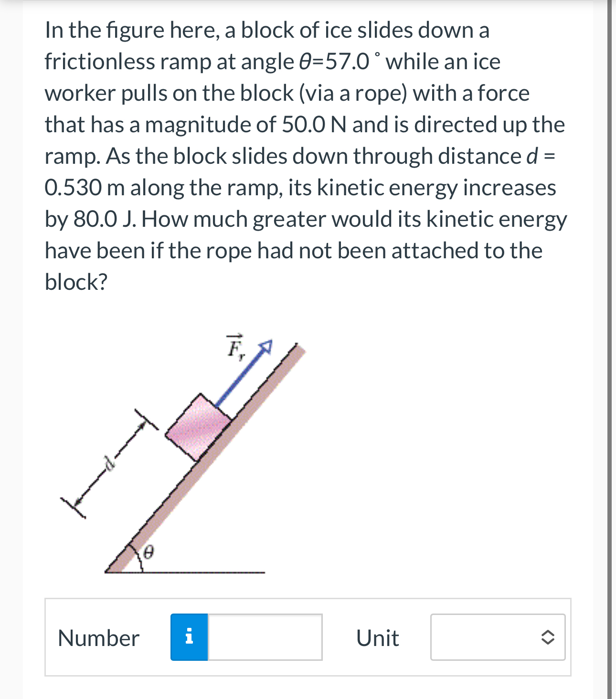
Task: Click the double-chevron icon in the Unit selector
Action: (547, 637)
